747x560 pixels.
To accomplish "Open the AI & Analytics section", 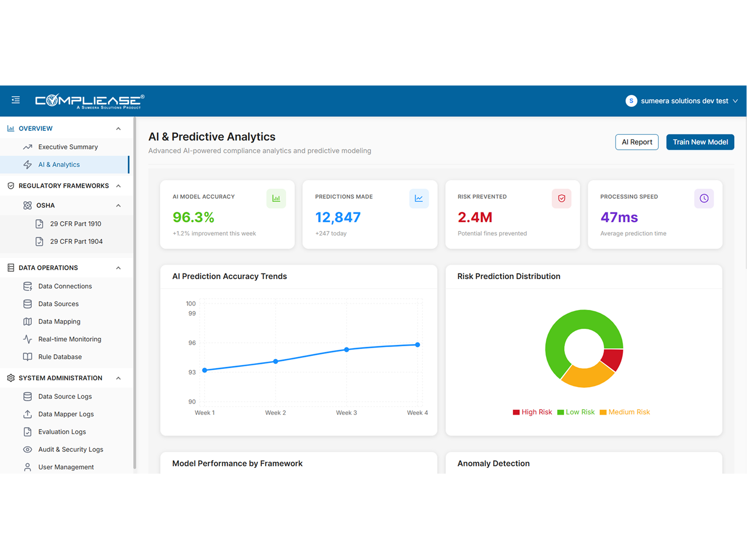I will click(59, 164).
